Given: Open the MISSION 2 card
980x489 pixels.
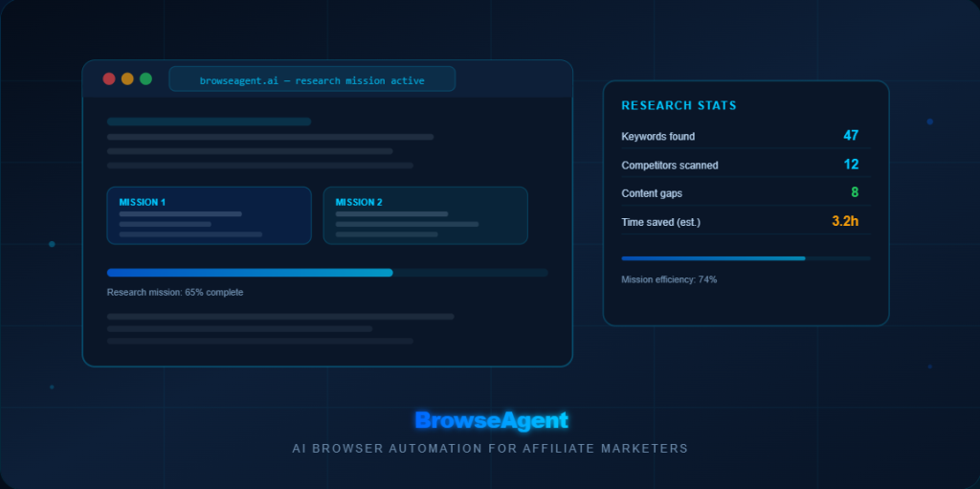Looking at the screenshot, I should (426, 215).
